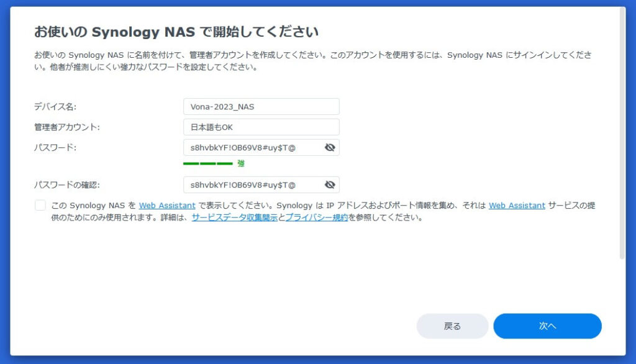Click the 管理者アカウント: label
Viewport: 636px width, 364px height.
click(x=67, y=127)
